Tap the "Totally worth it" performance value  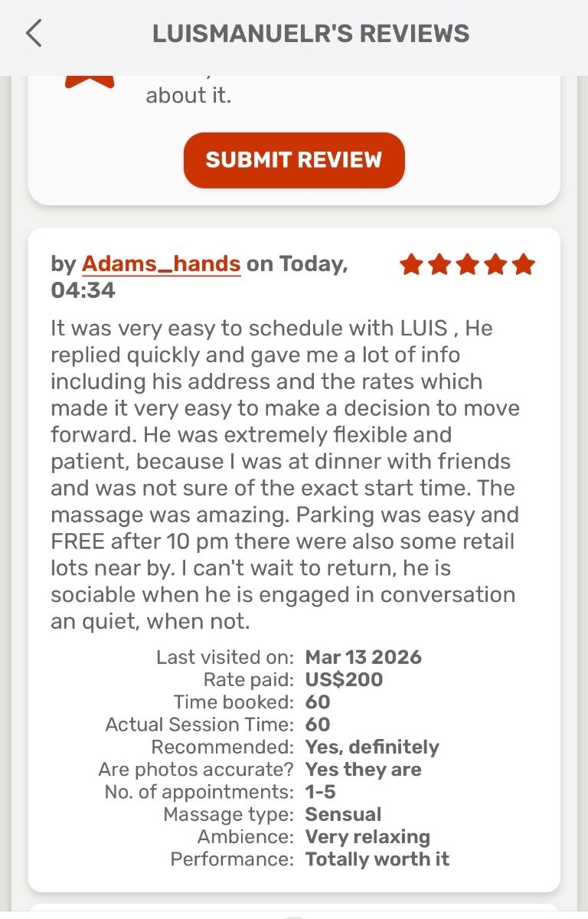(x=377, y=859)
